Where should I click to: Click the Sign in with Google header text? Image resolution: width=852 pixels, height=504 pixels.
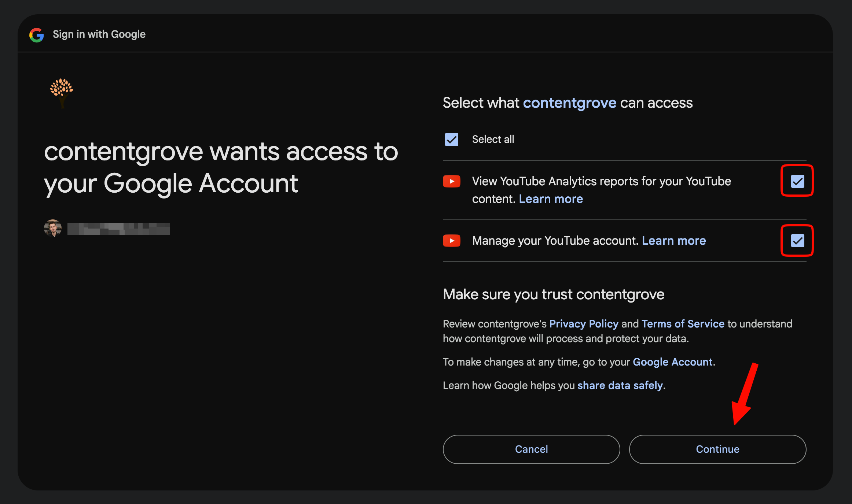pyautogui.click(x=99, y=34)
